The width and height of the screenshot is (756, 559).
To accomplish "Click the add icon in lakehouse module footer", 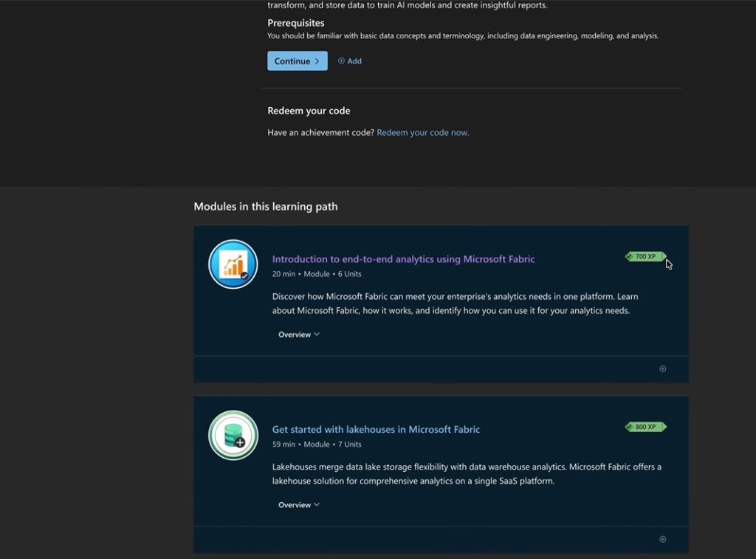I will pyautogui.click(x=662, y=539).
